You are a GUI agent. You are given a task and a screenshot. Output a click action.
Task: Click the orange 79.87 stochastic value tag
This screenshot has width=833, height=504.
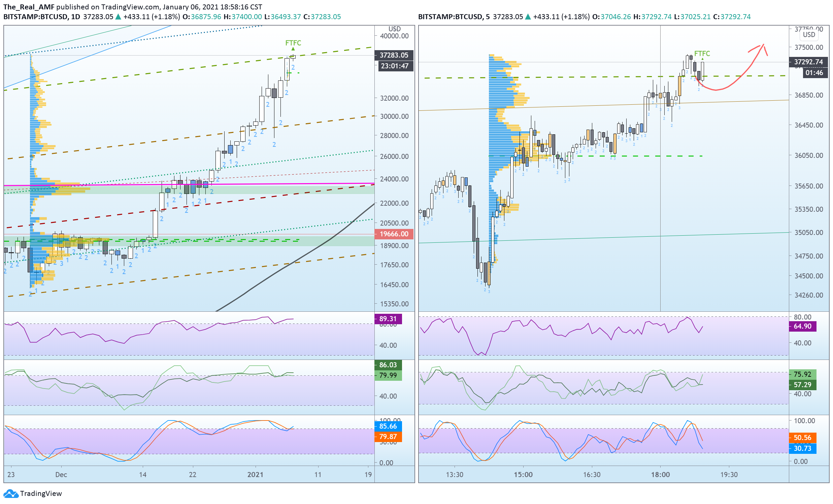coord(388,437)
